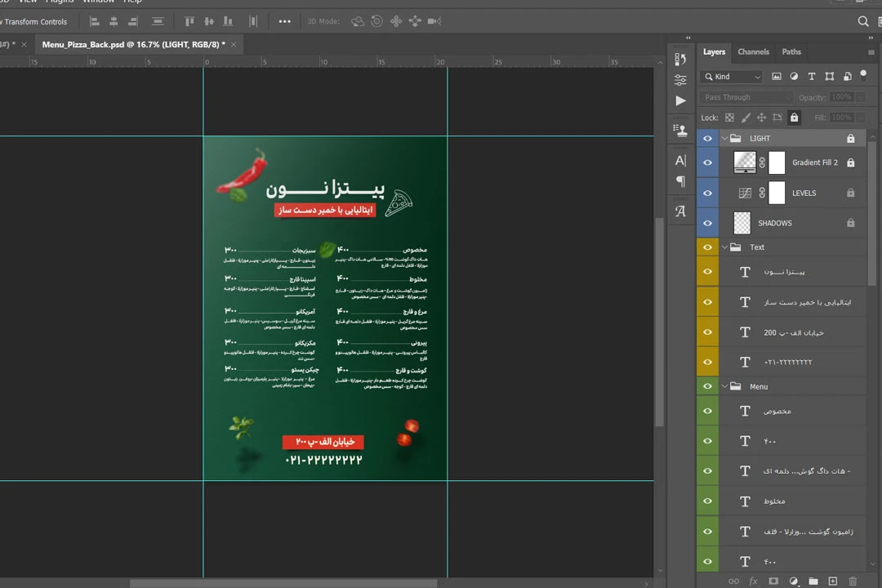
Task: Filter layers by type layers icon
Action: (811, 77)
